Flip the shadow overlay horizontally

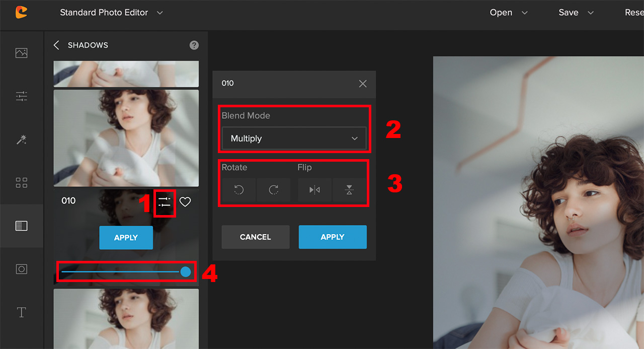coord(314,190)
